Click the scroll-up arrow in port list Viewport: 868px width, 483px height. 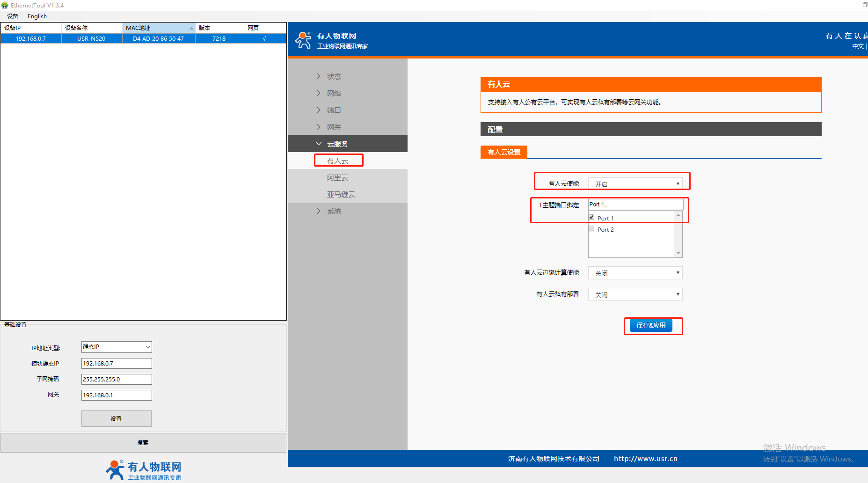point(678,215)
